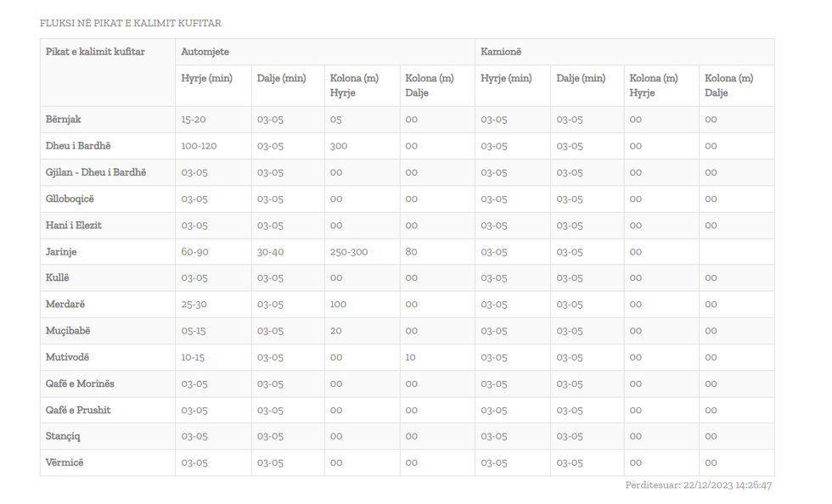Viewport: 832px width, 504px height.
Task: Click the Gjilan - Dheu i Bardhë row name
Action: 96,172
